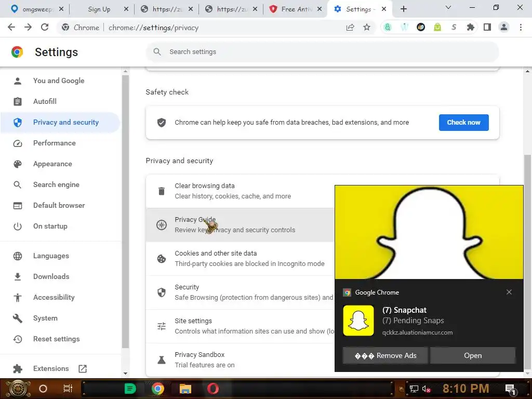
Task: Reload the current page
Action: [45, 28]
